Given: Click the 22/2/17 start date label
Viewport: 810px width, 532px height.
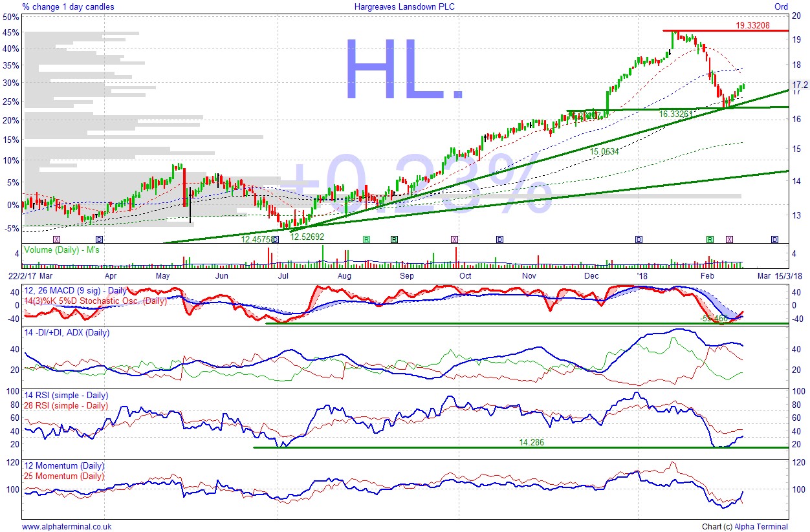Looking at the screenshot, I should (x=23, y=276).
